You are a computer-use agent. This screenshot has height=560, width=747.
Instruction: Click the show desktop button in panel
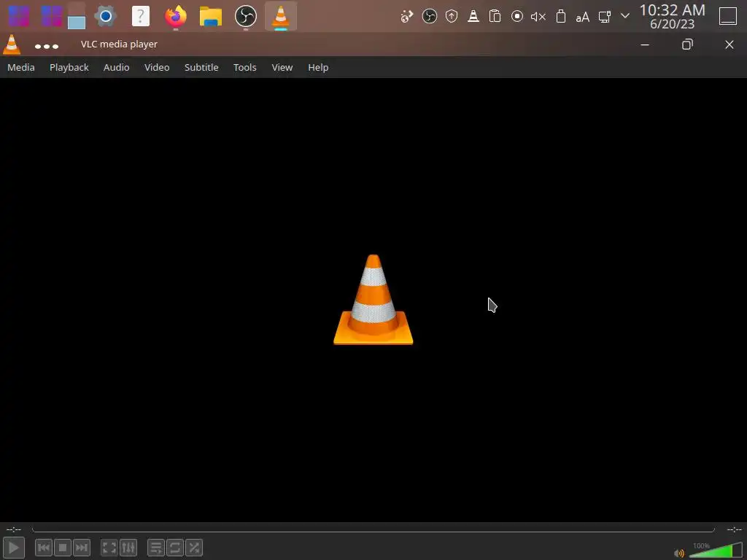pyautogui.click(x=728, y=16)
